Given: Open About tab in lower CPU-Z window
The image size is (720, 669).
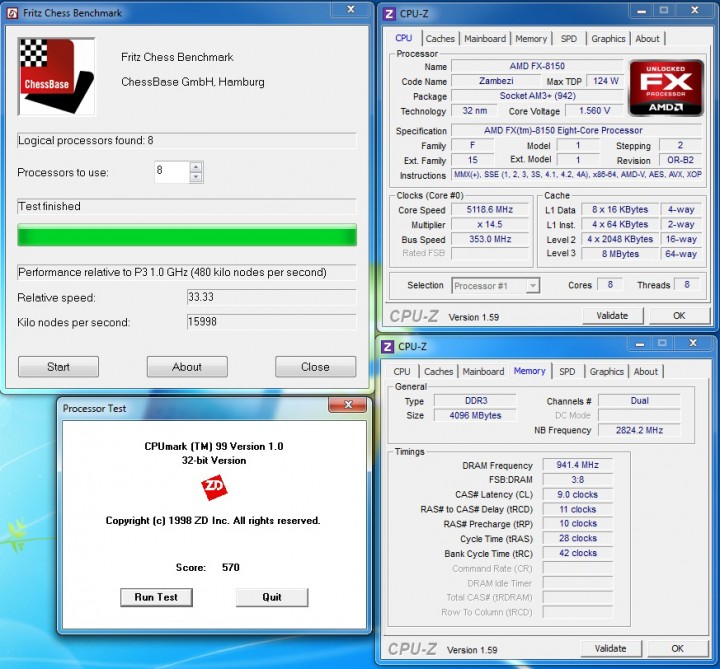Looking at the screenshot, I should [x=646, y=371].
